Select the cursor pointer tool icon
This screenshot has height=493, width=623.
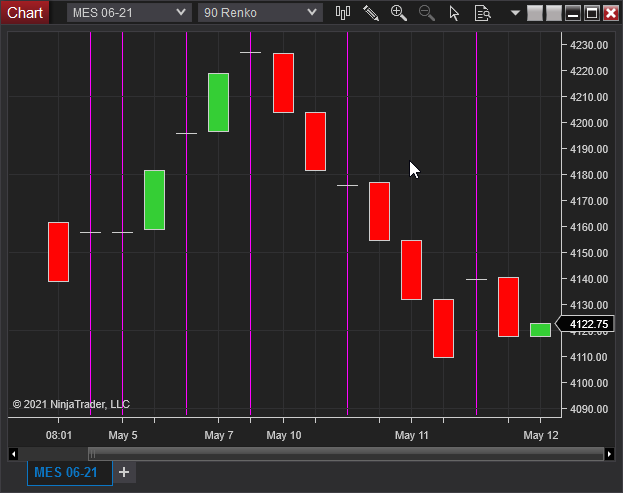[454, 13]
